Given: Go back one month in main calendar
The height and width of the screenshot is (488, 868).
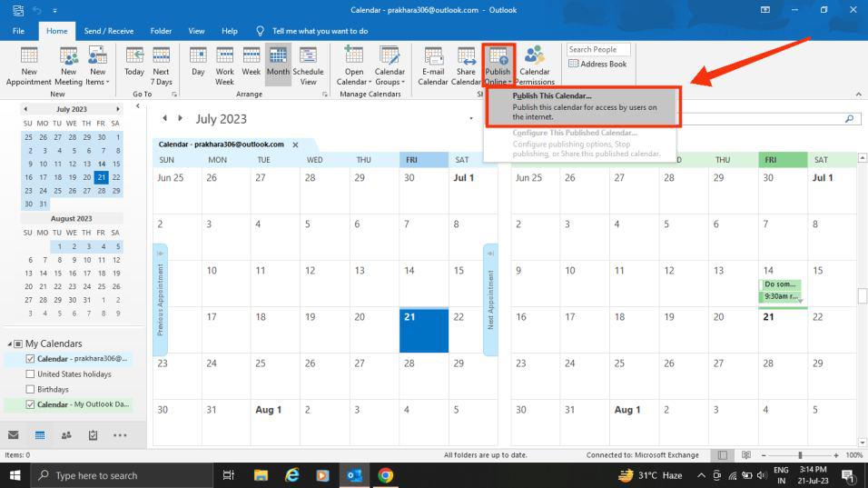Looking at the screenshot, I should (x=164, y=118).
